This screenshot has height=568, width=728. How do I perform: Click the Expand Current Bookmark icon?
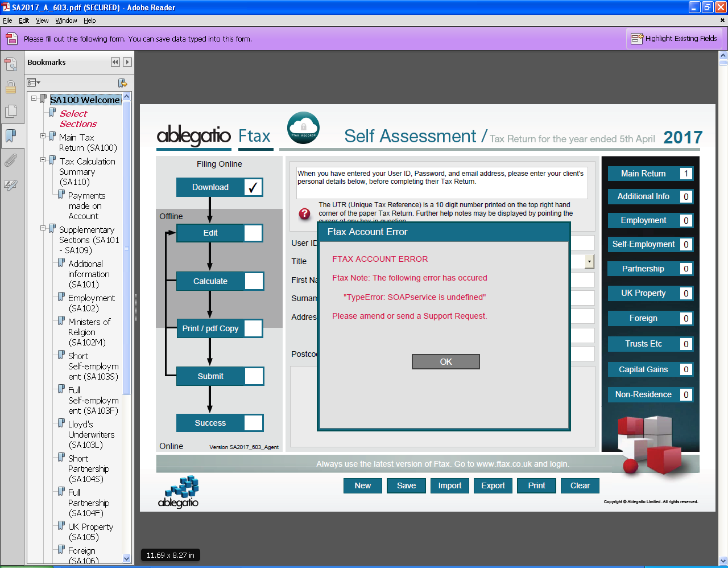pyautogui.click(x=122, y=83)
